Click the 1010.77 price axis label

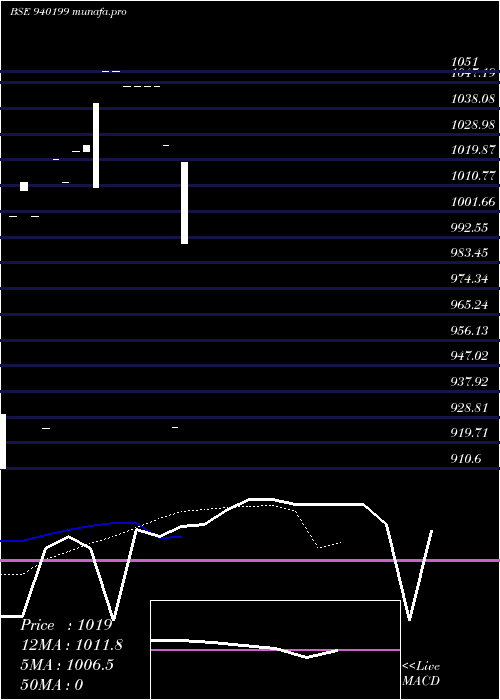coord(473,176)
